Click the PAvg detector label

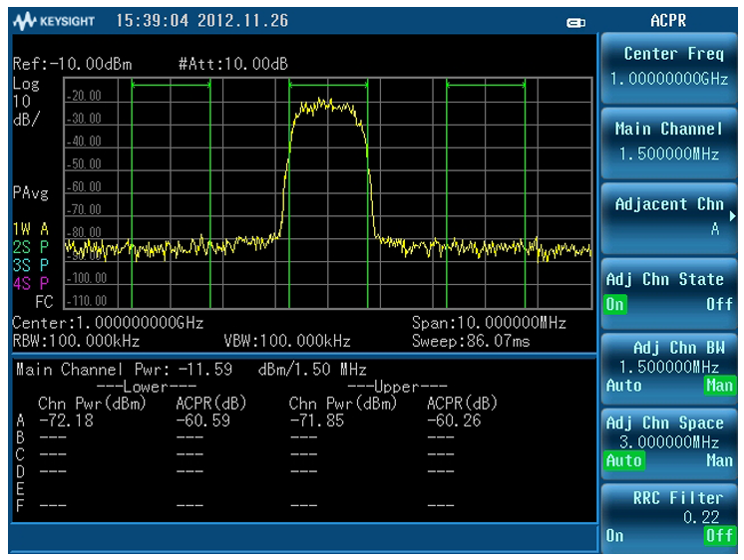31,193
